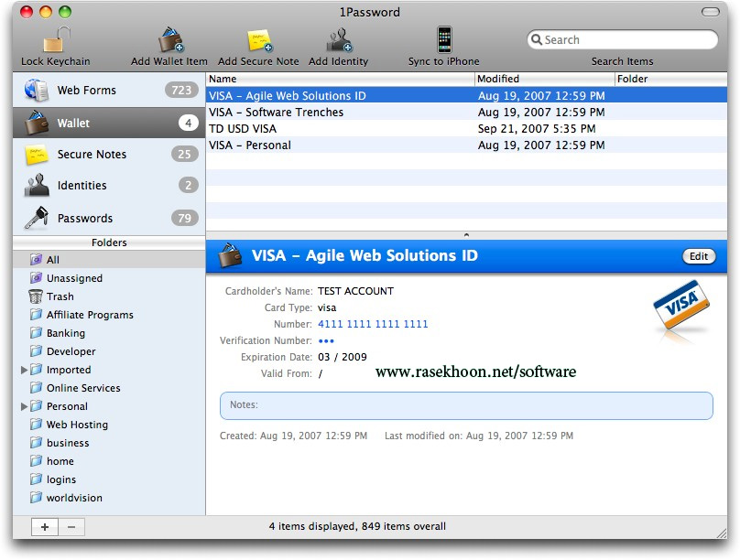Click the VISA card image
740x560 pixels.
681,306
